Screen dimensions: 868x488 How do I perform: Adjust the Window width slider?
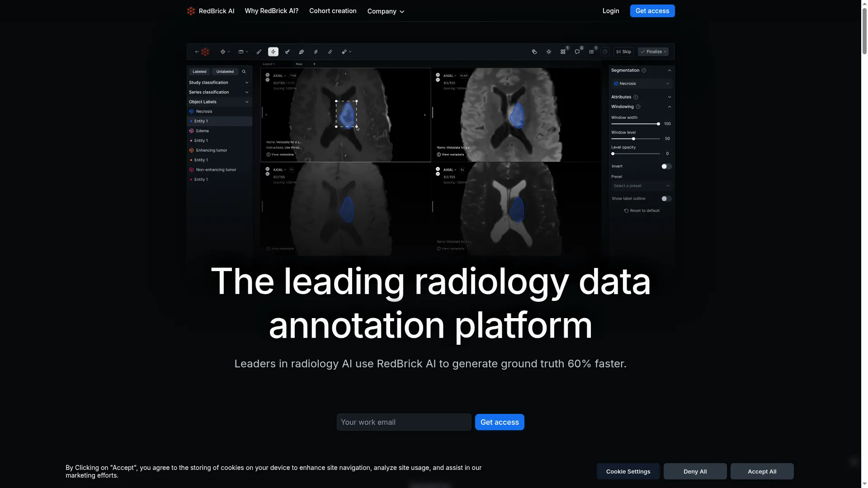click(636, 124)
